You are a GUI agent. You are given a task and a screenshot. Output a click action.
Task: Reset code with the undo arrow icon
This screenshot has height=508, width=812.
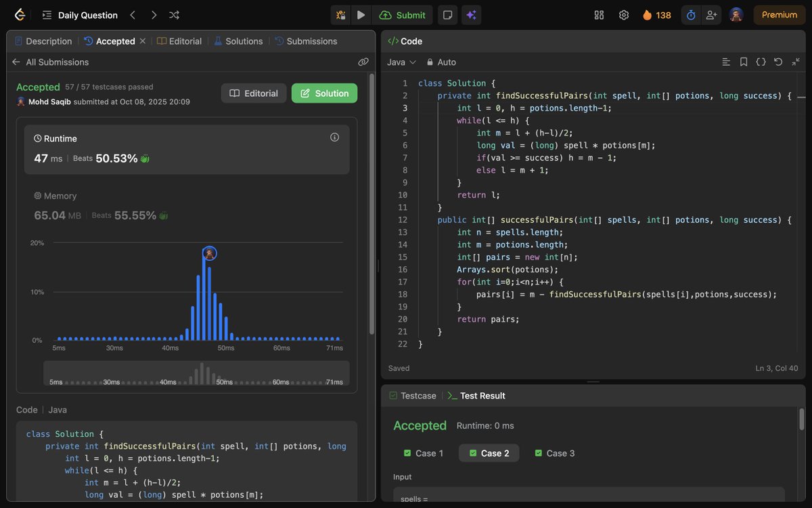pyautogui.click(x=778, y=62)
